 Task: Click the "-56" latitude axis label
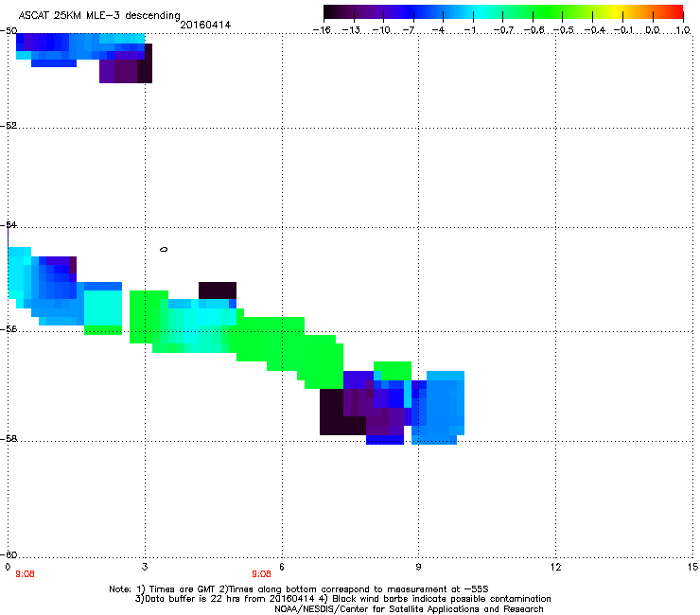tap(9, 329)
